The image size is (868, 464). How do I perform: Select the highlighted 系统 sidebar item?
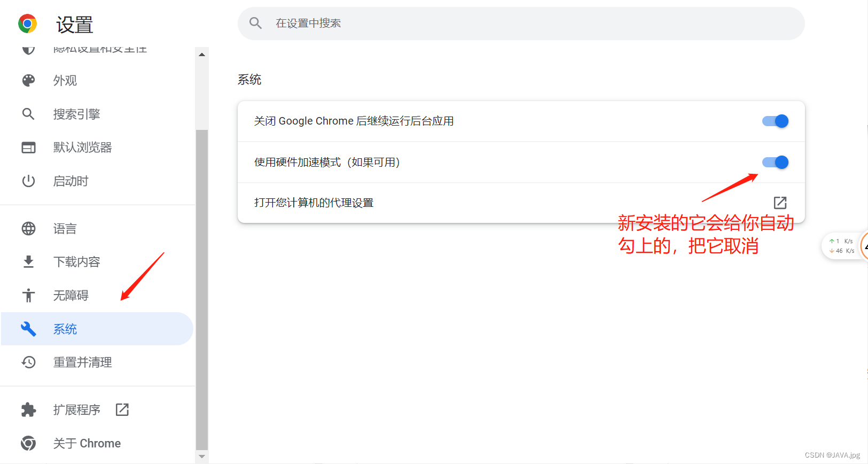[x=97, y=329]
